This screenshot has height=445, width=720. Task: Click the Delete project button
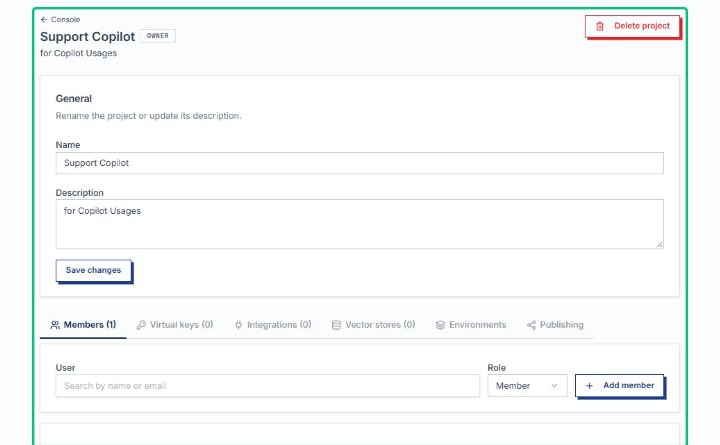pyautogui.click(x=632, y=26)
